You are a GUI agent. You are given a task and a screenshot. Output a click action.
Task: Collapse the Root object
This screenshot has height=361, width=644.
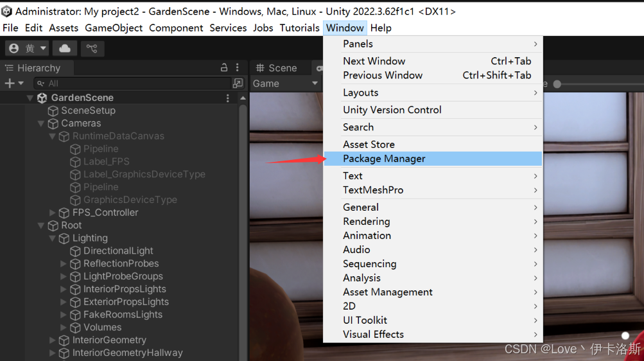41,225
